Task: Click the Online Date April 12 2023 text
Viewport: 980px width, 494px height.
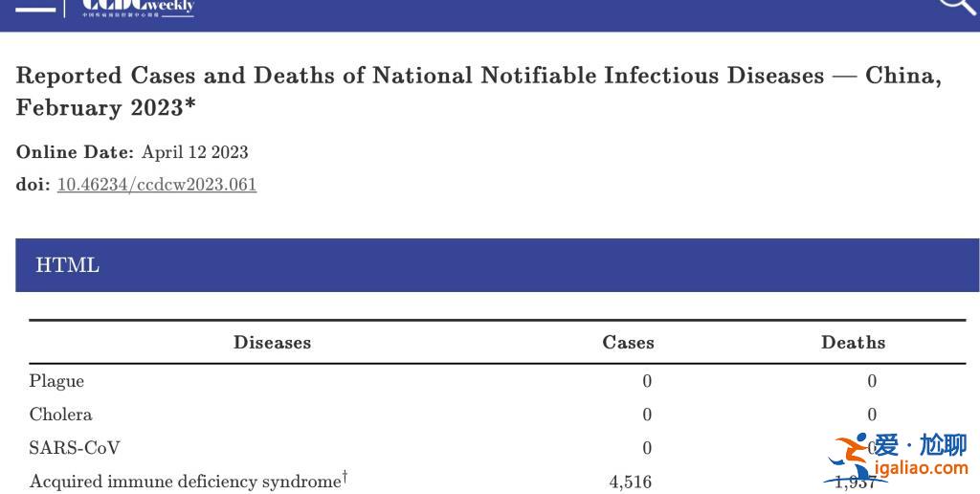Action: coord(132,152)
